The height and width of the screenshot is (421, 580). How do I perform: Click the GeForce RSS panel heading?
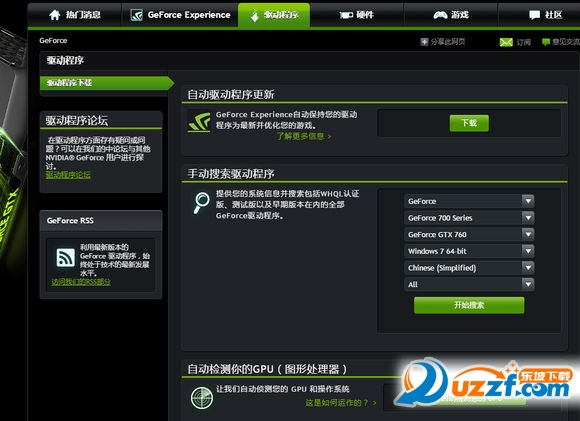(x=70, y=220)
